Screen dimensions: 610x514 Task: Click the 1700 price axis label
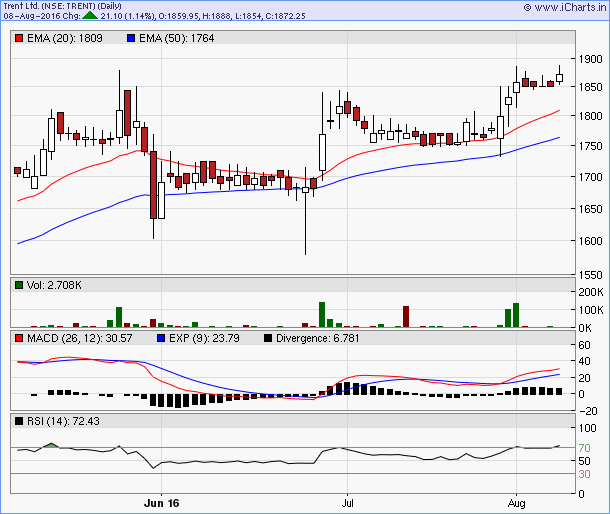coord(590,177)
